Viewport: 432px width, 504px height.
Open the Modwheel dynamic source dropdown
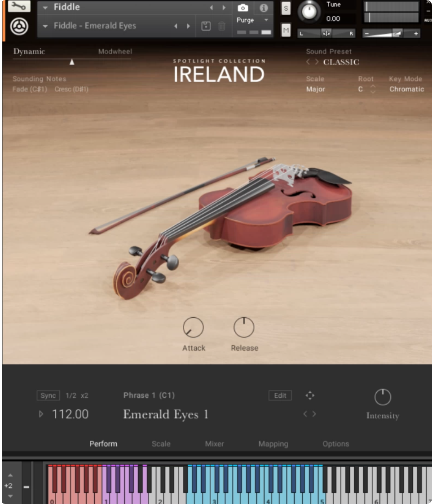point(115,52)
